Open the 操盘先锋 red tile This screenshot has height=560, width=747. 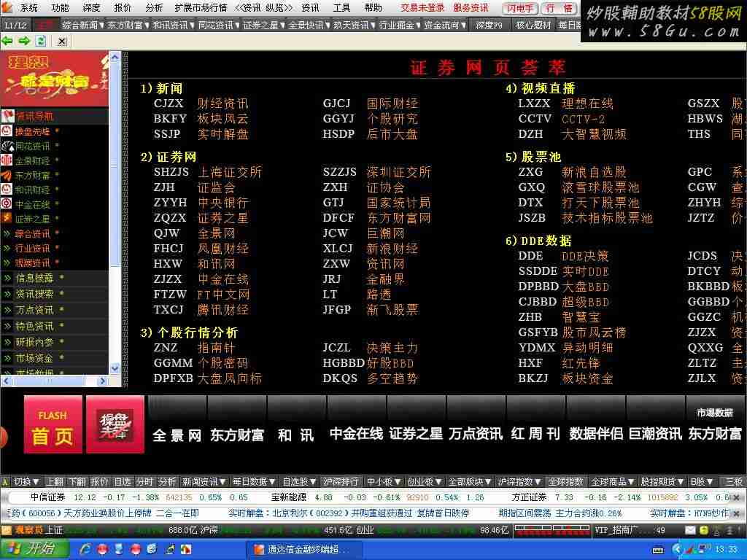tap(115, 424)
